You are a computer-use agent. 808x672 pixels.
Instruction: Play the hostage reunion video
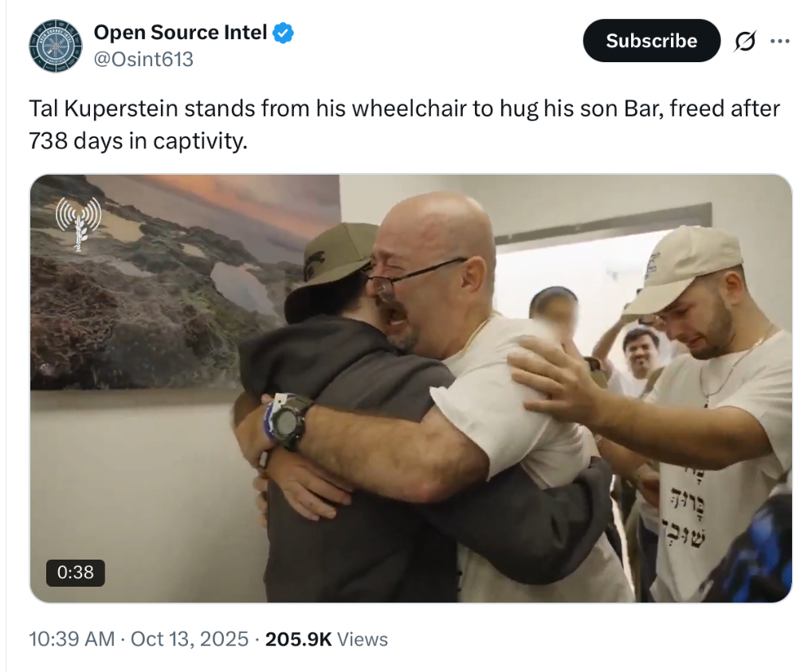410,388
